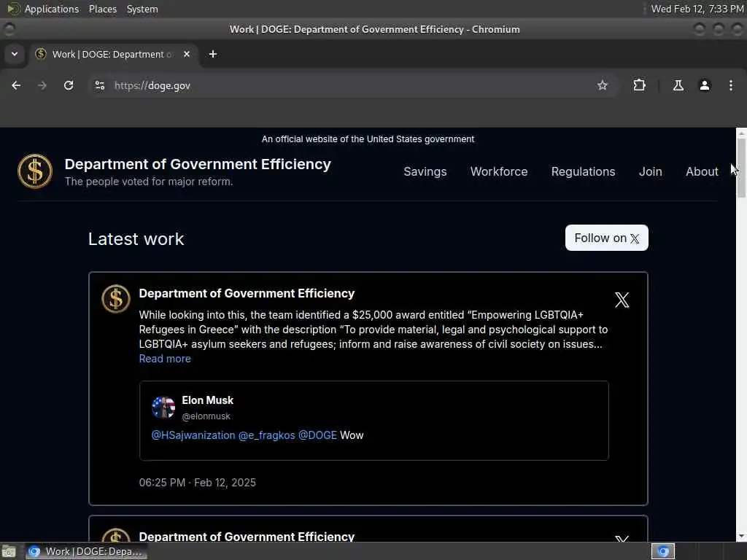The height and width of the screenshot is (560, 747).
Task: Click the Follow on X button
Action: pos(606,238)
